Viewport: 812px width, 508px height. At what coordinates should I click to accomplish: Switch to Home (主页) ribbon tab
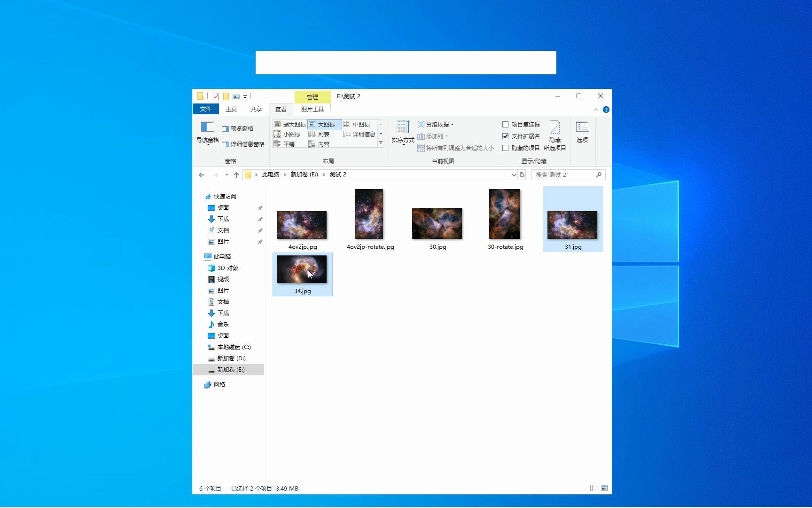(x=231, y=109)
